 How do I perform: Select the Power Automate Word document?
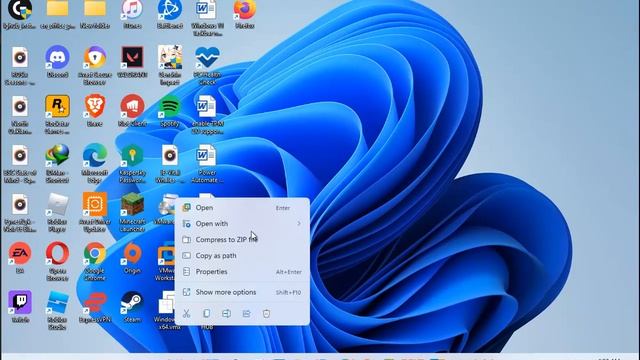[207, 163]
